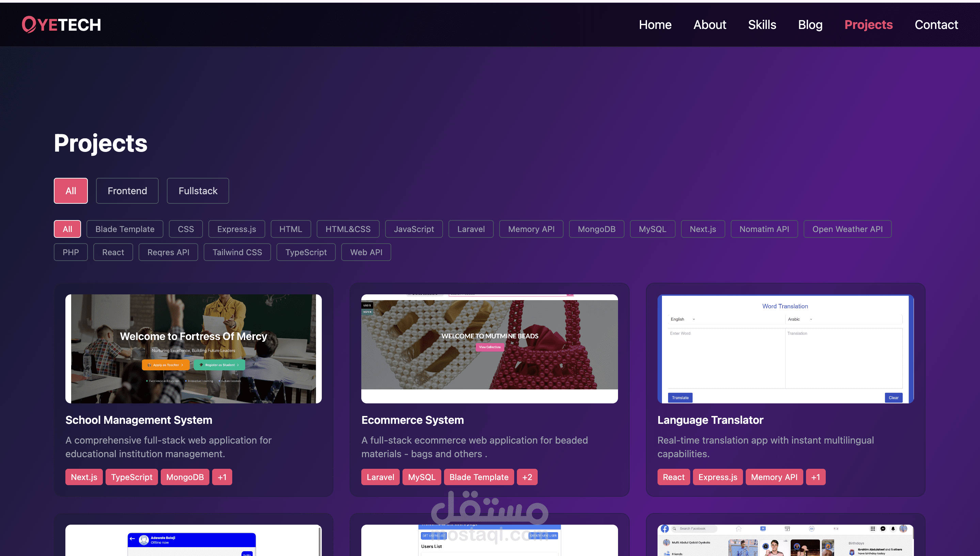Open the Home nav link
980x556 pixels.
point(655,25)
